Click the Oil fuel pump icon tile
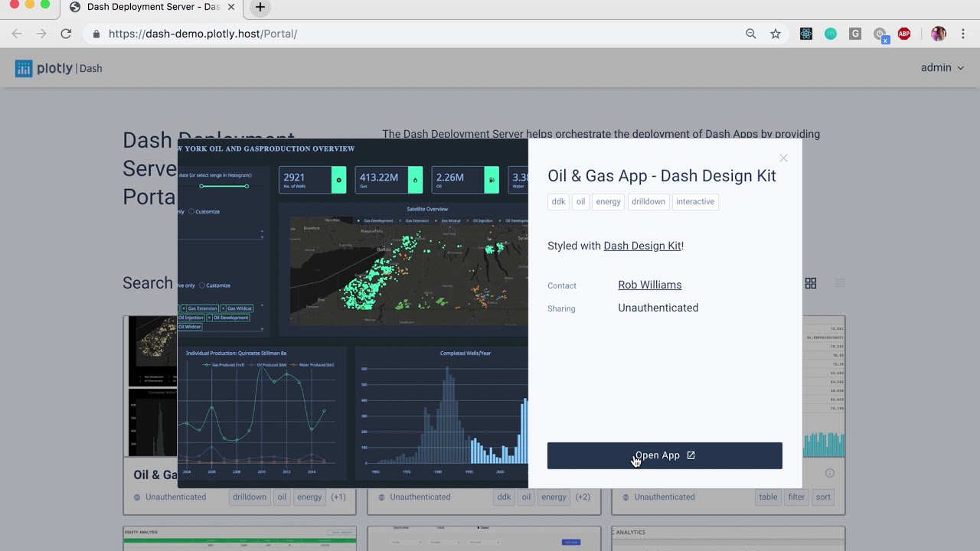This screenshot has height=551, width=980. coord(492,180)
